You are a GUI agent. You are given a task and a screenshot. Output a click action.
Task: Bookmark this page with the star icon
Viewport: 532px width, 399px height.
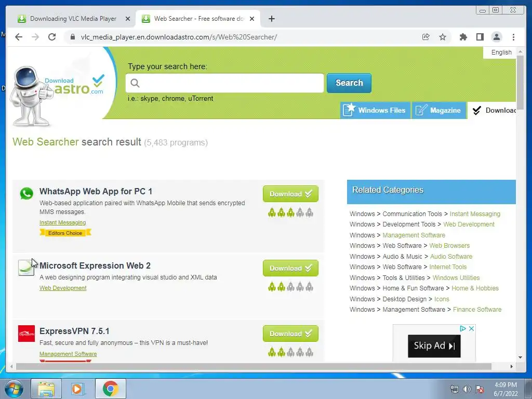tap(443, 37)
